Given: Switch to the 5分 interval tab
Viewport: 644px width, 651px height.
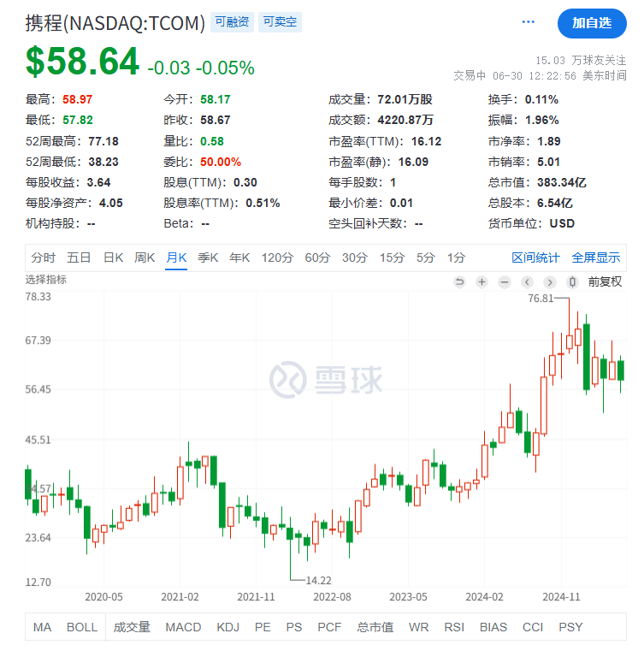Looking at the screenshot, I should (426, 257).
